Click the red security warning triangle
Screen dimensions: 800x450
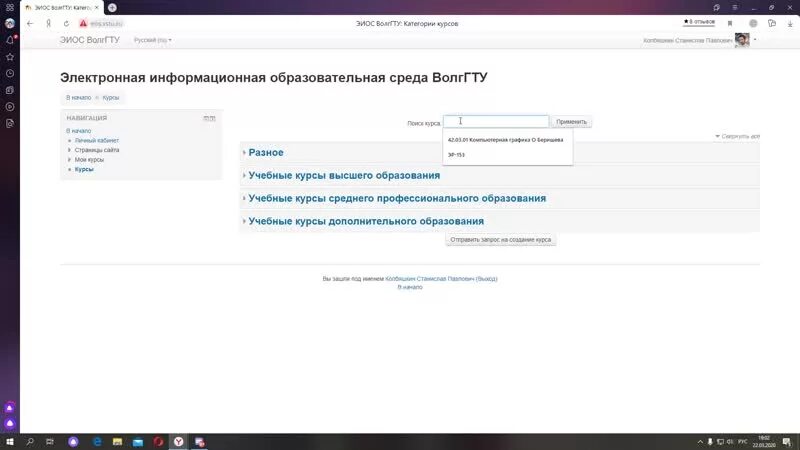(x=83, y=23)
